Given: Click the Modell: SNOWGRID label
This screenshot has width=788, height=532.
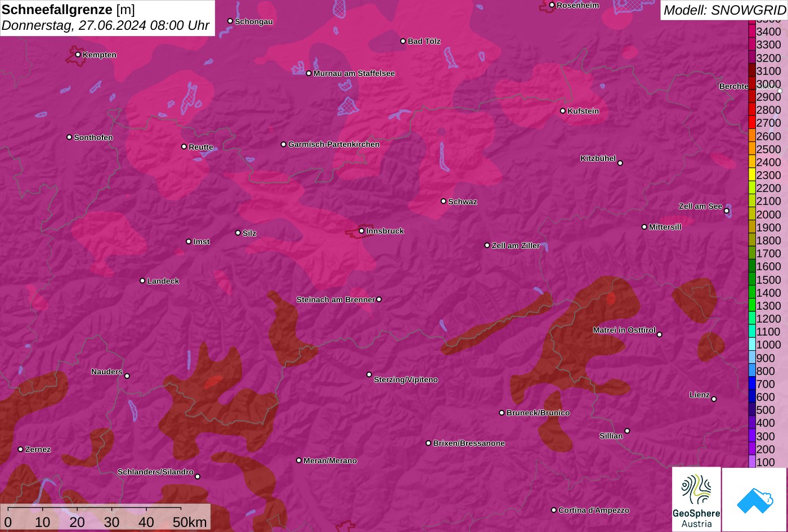Looking at the screenshot, I should pos(724,10).
